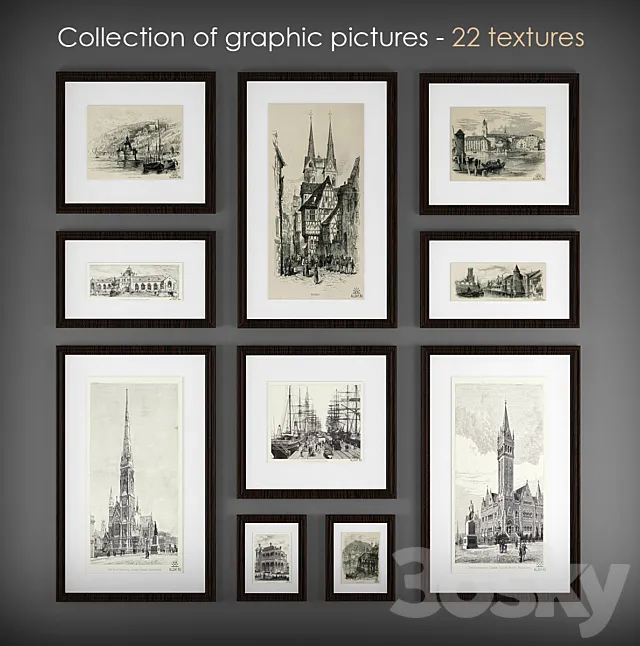Open the small balconied house picture
640x646 pixels.
(272, 557)
